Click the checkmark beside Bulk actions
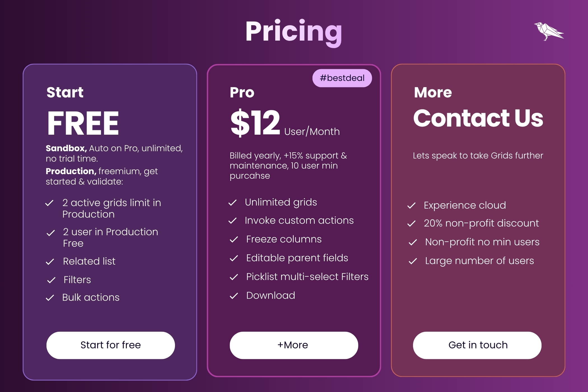 pyautogui.click(x=50, y=298)
